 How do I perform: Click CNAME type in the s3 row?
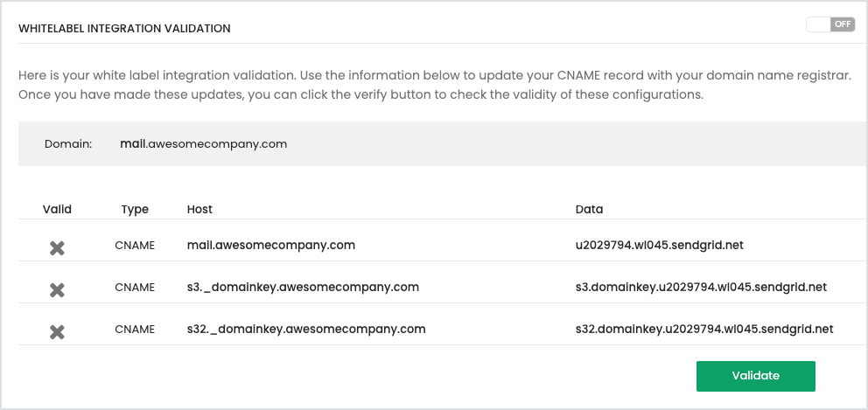tap(135, 288)
